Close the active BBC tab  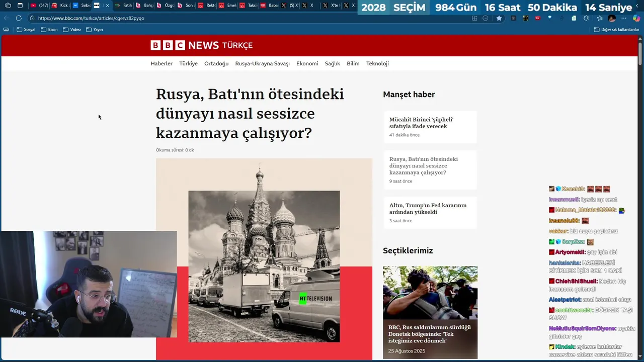[107, 6]
